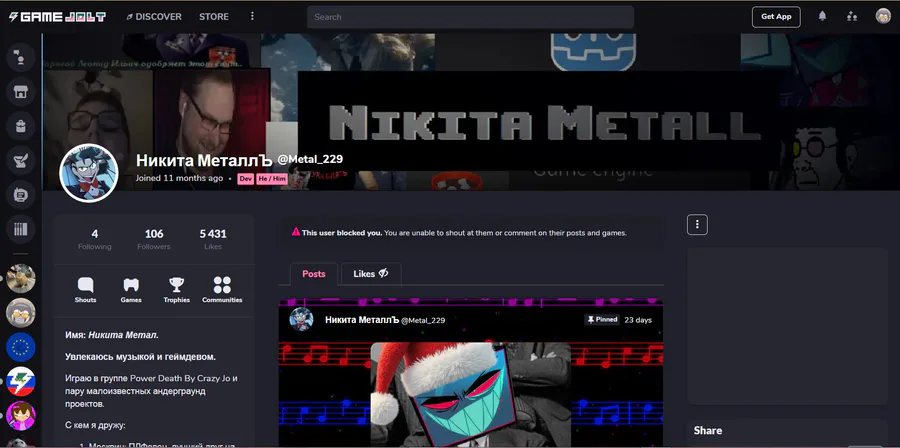Open the Discover page
Screen dimensions: 900x448
pyautogui.click(x=154, y=17)
